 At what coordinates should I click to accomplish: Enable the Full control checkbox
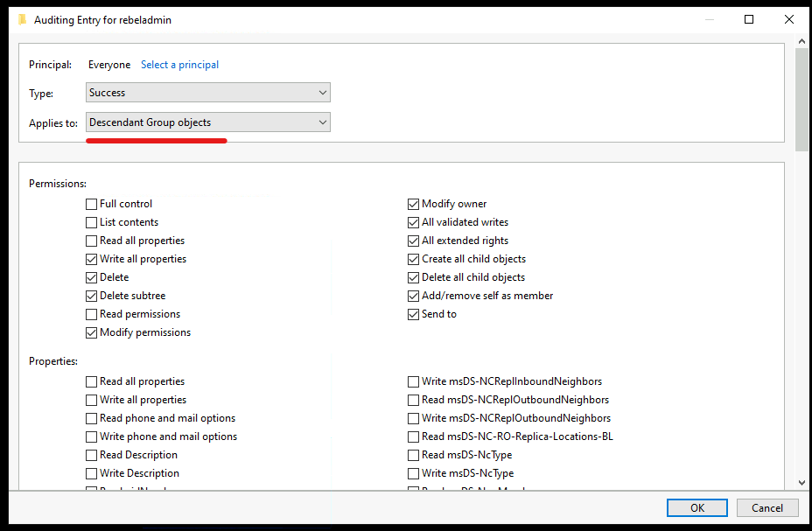tap(91, 204)
